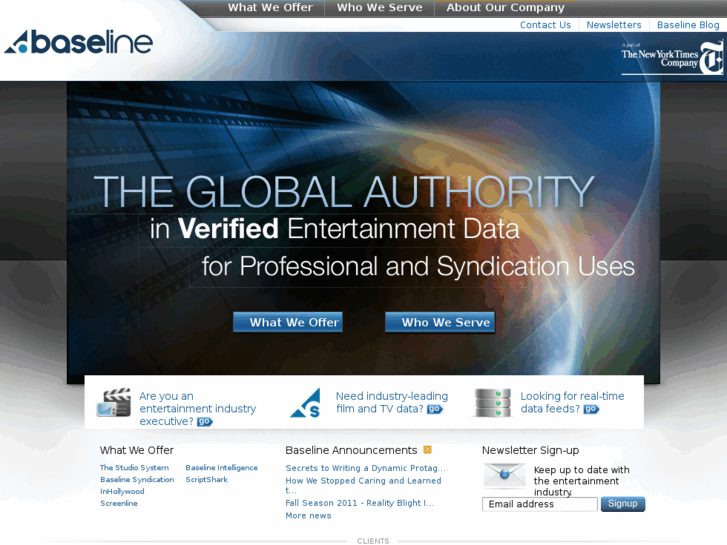Open the 'About Our Company' top navigation menu
The image size is (727, 545).
tap(505, 7)
